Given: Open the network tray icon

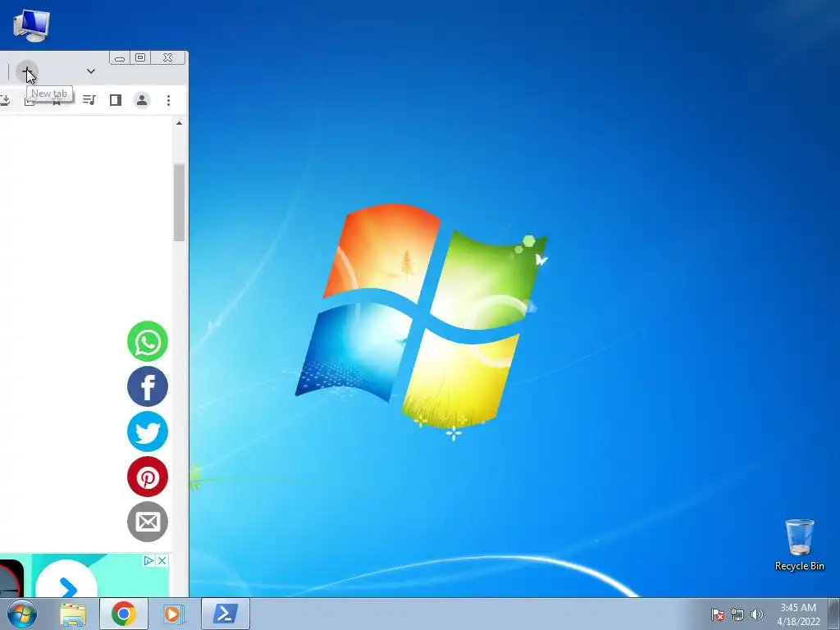Looking at the screenshot, I should (x=737, y=614).
